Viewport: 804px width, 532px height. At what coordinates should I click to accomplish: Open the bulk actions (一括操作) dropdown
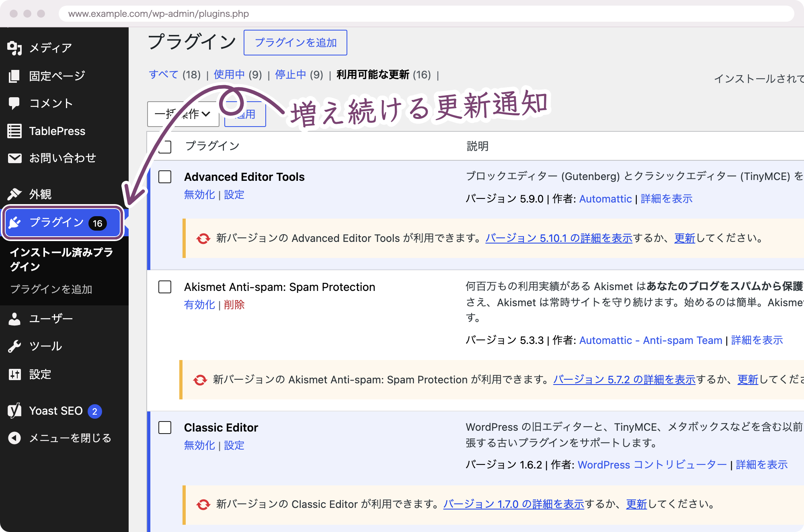183,114
